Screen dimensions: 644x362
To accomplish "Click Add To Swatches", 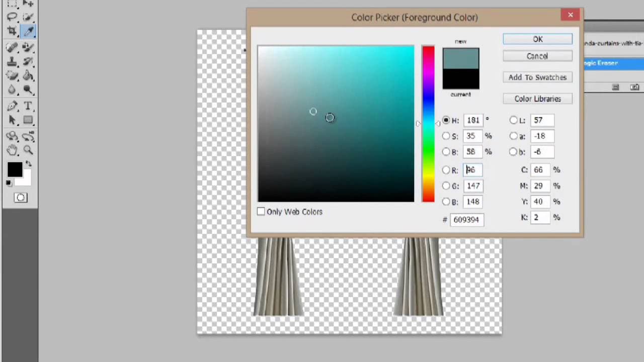I will point(537,77).
